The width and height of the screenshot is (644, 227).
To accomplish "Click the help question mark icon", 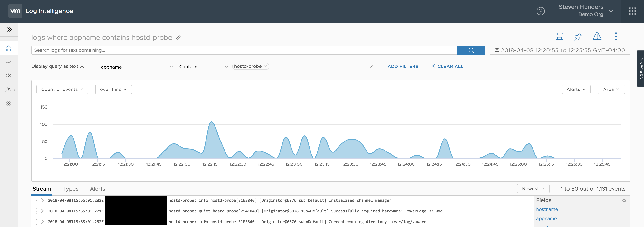I will pos(541,11).
